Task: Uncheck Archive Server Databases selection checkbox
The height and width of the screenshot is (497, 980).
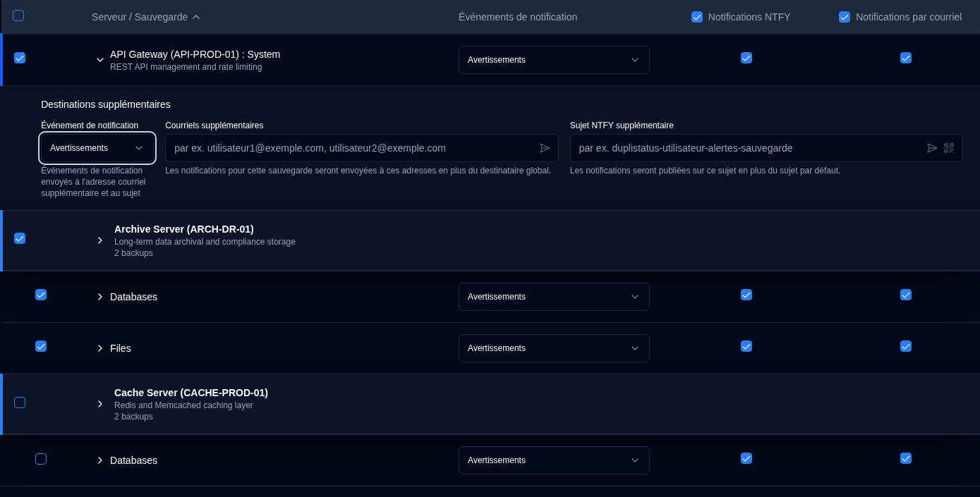Action: [41, 295]
